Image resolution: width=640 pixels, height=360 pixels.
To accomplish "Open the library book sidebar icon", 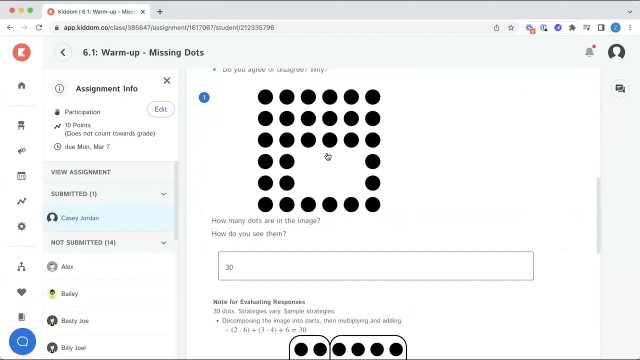I will pos(22,317).
